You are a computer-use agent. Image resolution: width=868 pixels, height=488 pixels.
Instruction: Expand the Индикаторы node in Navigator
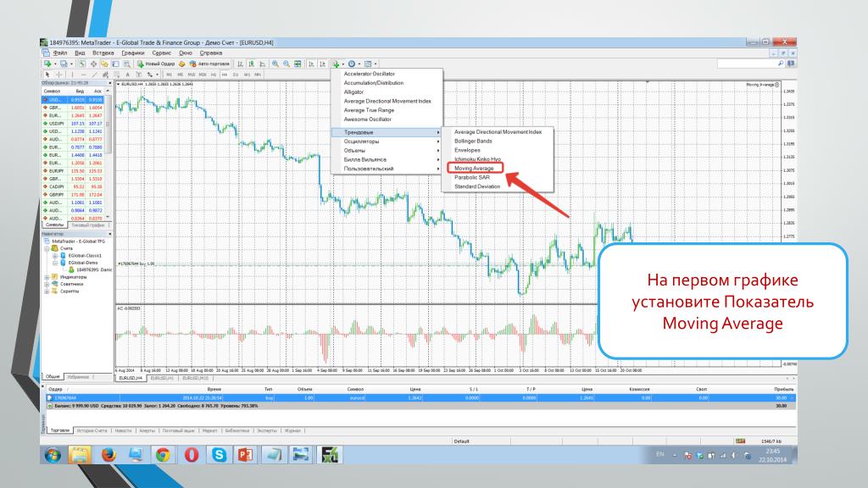click(x=47, y=277)
